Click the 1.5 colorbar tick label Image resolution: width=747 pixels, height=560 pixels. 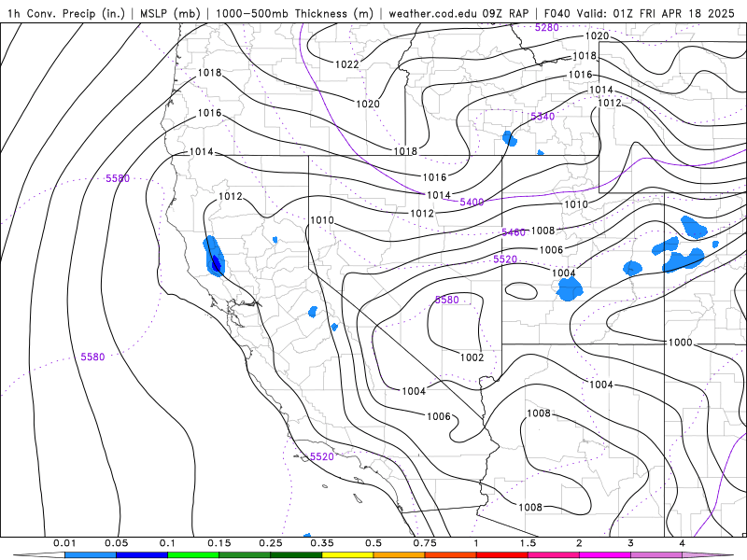coord(528,543)
